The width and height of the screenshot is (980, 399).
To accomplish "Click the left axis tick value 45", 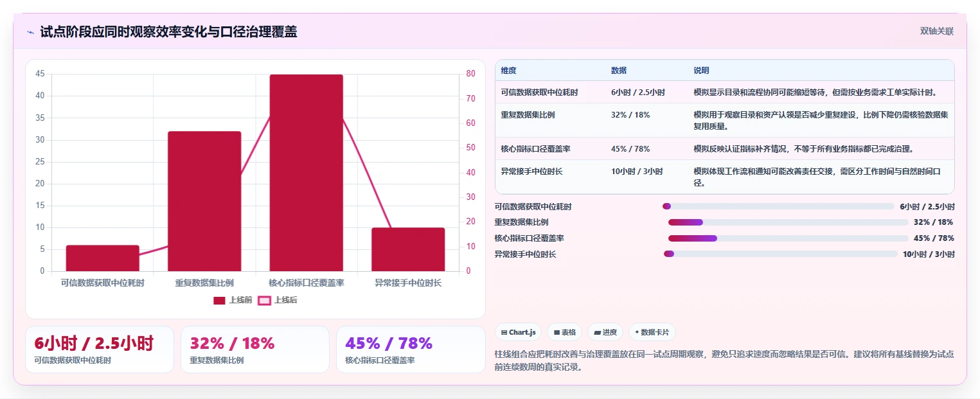I will pyautogui.click(x=40, y=74).
